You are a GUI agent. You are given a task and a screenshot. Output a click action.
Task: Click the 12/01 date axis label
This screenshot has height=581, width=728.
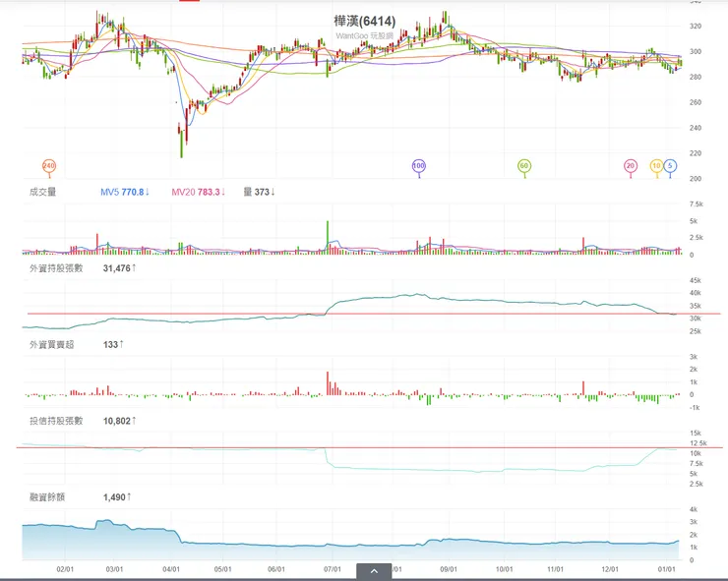[610, 569]
